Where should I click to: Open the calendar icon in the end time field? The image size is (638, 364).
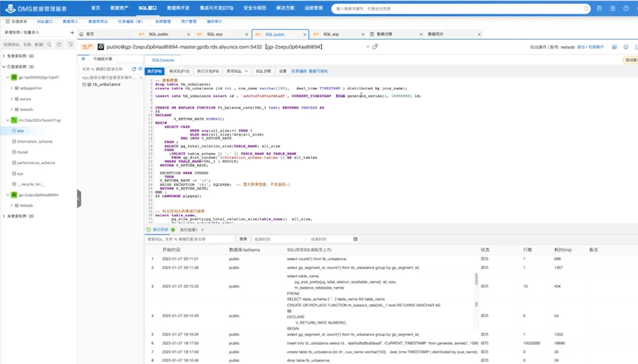(355, 239)
